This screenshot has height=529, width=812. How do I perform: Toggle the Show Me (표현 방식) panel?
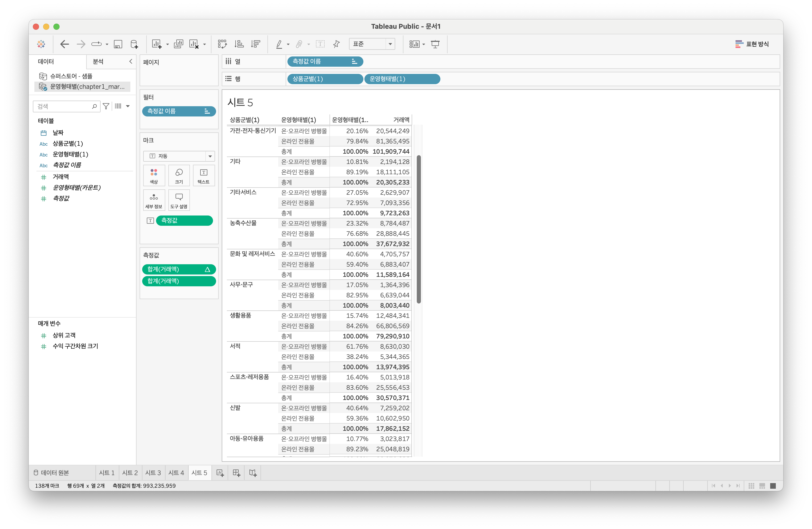752,44
